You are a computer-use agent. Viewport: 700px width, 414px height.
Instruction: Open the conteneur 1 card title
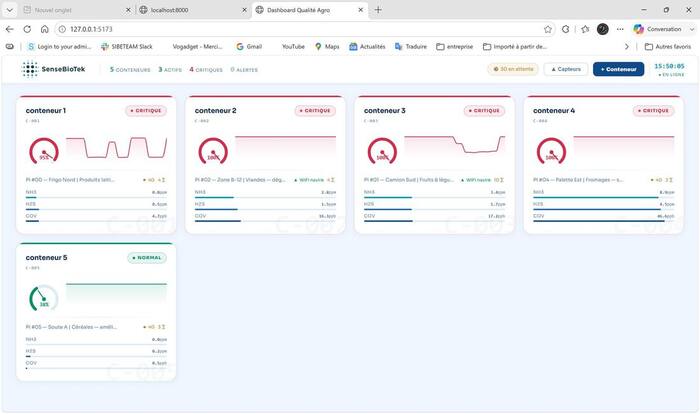(46, 110)
